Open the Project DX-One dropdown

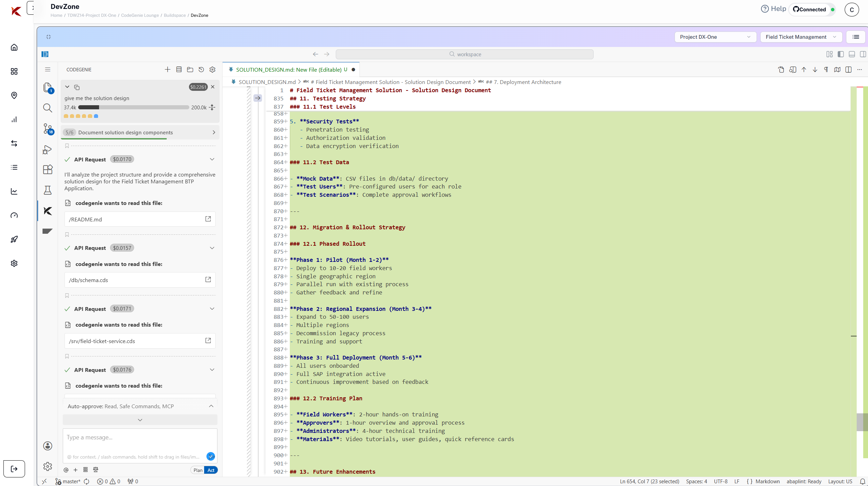[715, 37]
